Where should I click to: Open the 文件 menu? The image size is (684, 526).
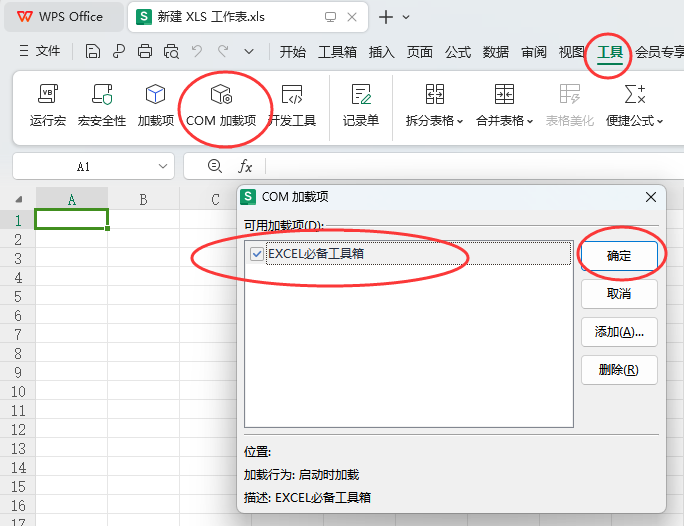tap(40, 52)
